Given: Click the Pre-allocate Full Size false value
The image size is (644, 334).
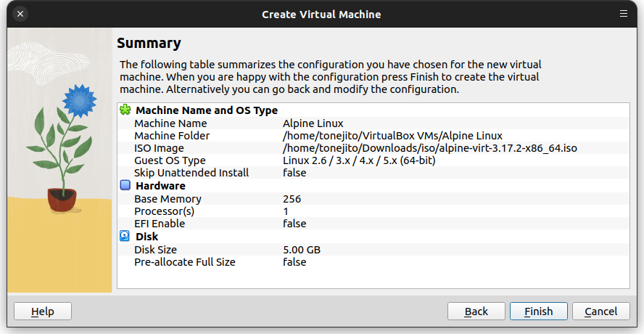Looking at the screenshot, I should pyautogui.click(x=294, y=262).
